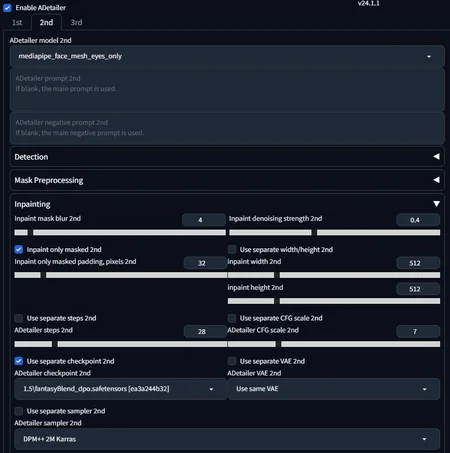This screenshot has width=450, height=453.
Task: Open ADetailer sampler 2nd dropdown arrow
Action: 424,439
